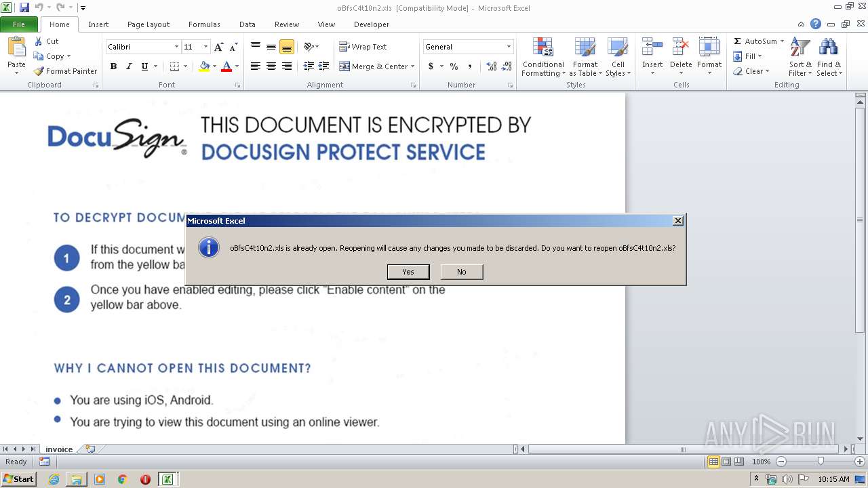
Task: Click Yes to reopen the workbook
Action: pos(408,272)
